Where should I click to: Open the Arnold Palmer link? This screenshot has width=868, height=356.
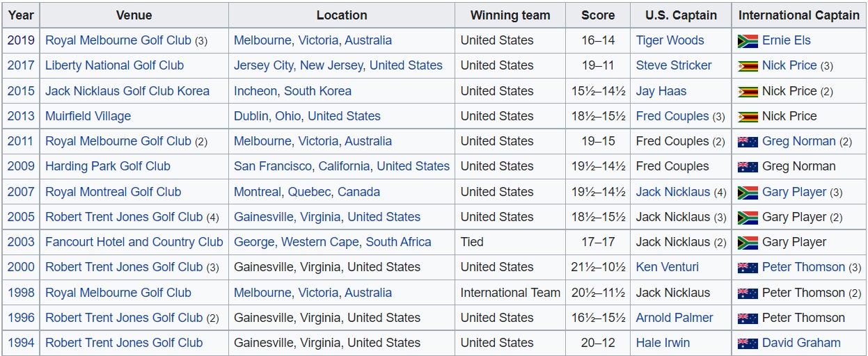tap(674, 318)
